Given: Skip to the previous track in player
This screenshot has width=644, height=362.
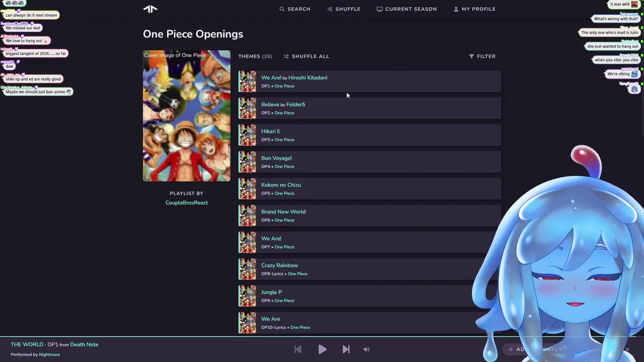Looking at the screenshot, I should coord(298,349).
